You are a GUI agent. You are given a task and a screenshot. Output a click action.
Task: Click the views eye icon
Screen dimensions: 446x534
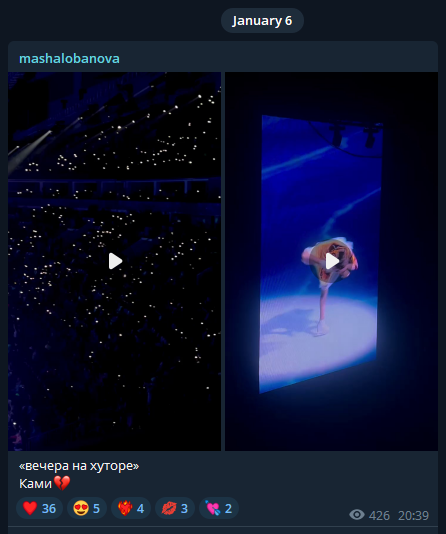pyautogui.click(x=357, y=515)
